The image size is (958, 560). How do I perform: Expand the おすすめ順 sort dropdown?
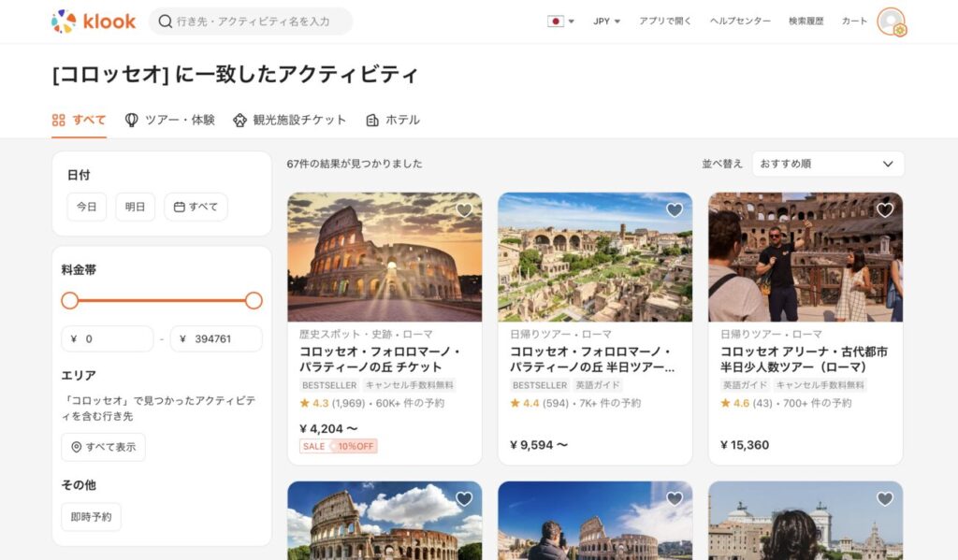pyautogui.click(x=828, y=164)
